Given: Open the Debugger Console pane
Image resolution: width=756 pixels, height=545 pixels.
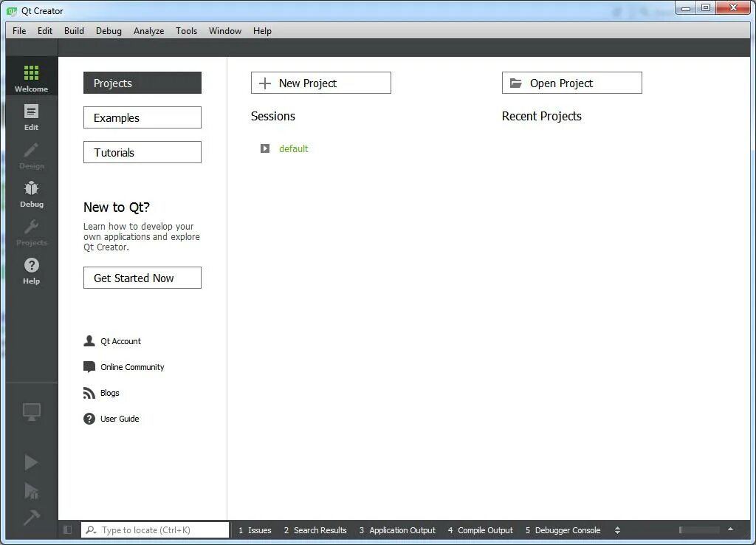Looking at the screenshot, I should 563,530.
